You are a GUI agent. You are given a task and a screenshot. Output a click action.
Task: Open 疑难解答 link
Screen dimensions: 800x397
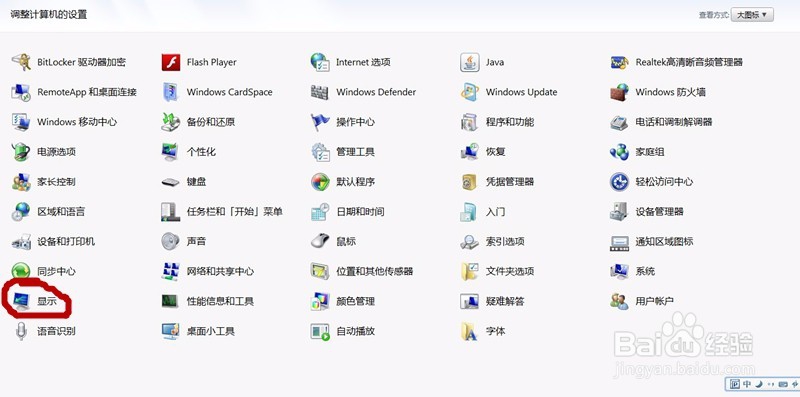(x=505, y=302)
